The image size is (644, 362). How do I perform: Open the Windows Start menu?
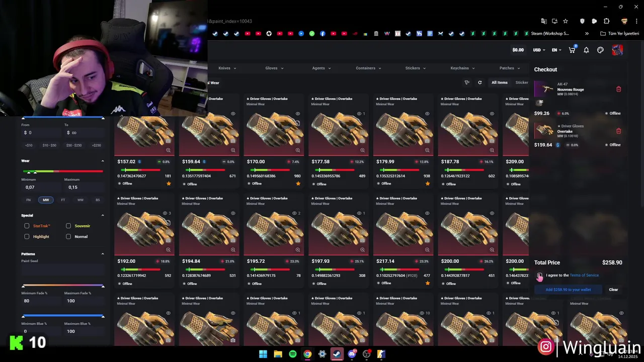pyautogui.click(x=263, y=354)
